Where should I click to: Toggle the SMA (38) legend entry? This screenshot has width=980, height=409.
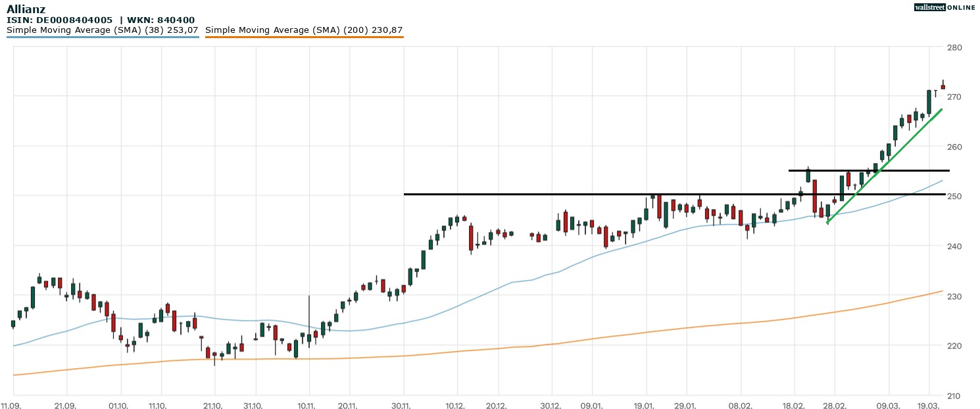(103, 30)
